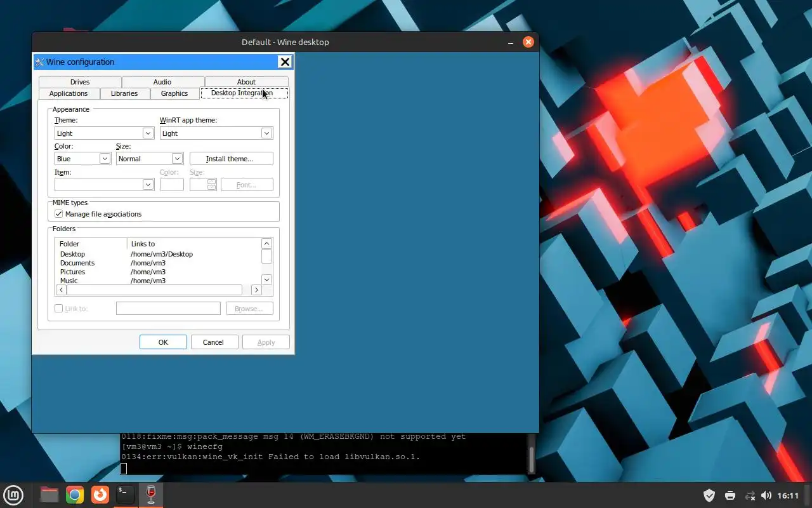
Task: Click the folders list vertical scroll thumb
Action: pos(266,257)
